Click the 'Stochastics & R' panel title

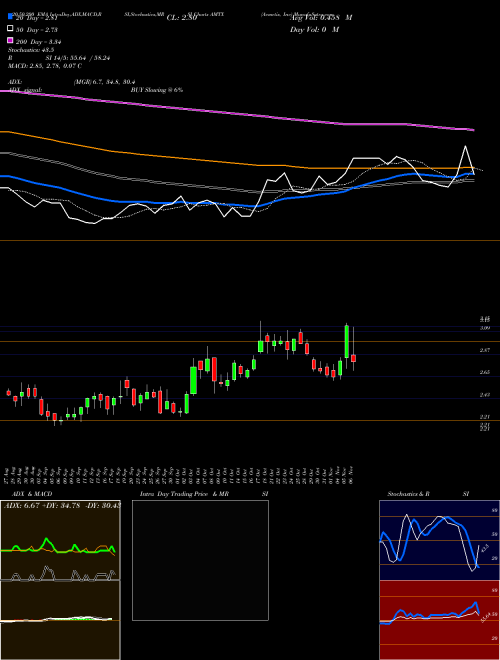(x=408, y=494)
